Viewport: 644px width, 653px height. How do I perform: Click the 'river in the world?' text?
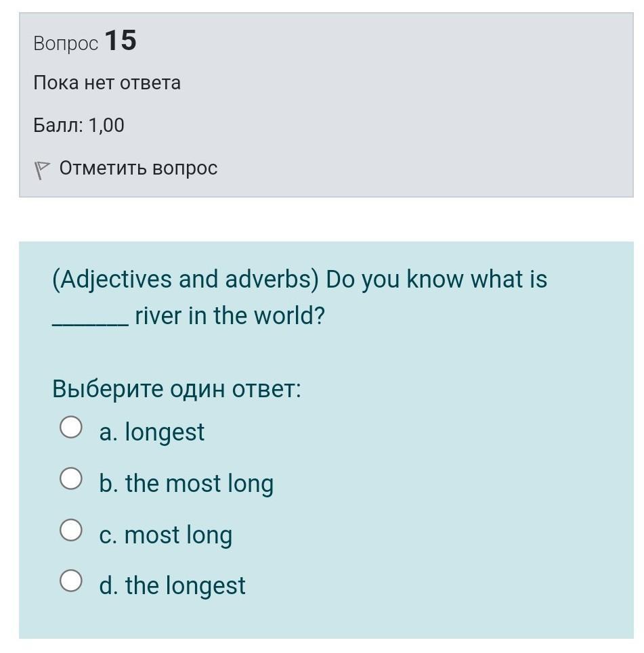coord(230,315)
